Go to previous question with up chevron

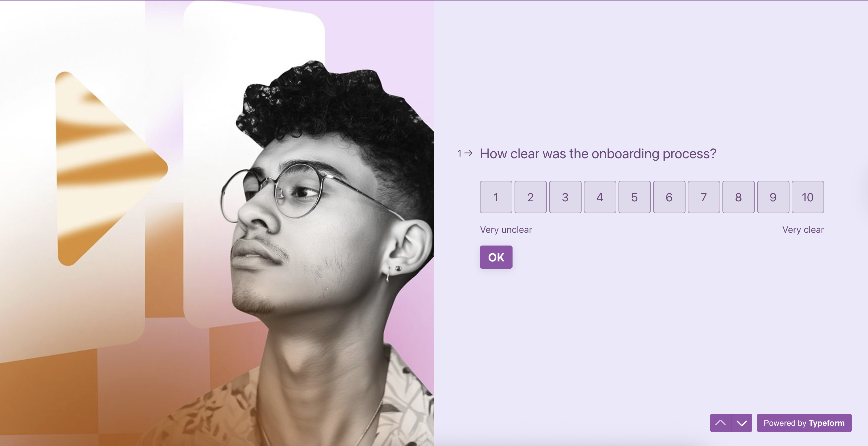click(720, 423)
